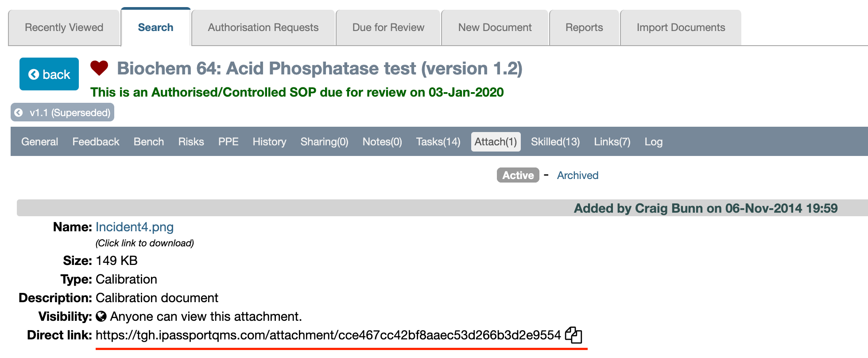Switch to Archived attachments
The height and width of the screenshot is (358, 868).
(x=577, y=175)
